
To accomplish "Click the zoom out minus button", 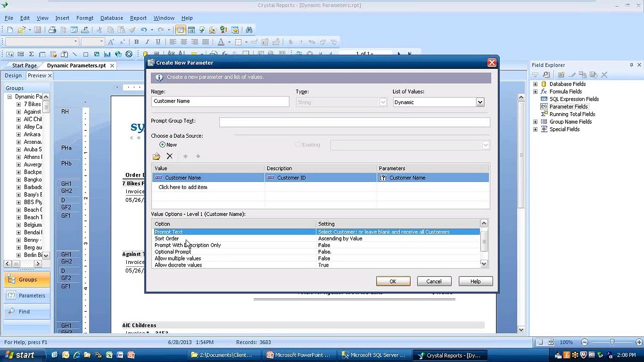I will point(585,342).
